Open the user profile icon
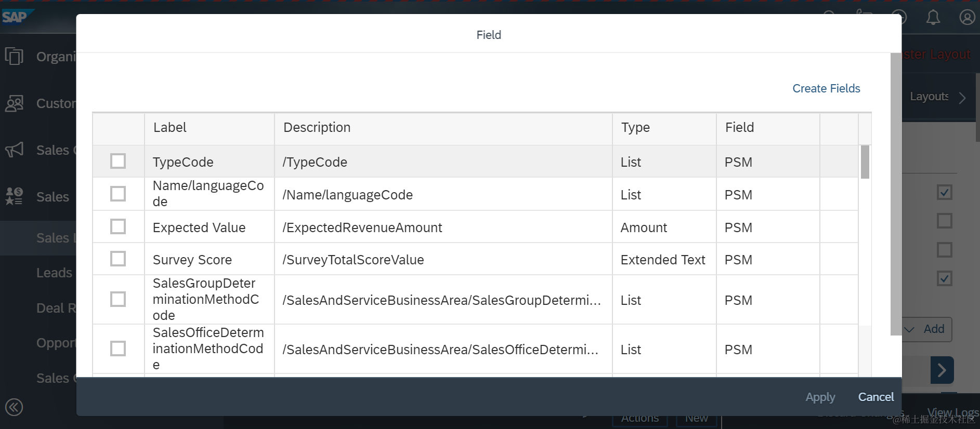This screenshot has width=980, height=429. pos(967,18)
